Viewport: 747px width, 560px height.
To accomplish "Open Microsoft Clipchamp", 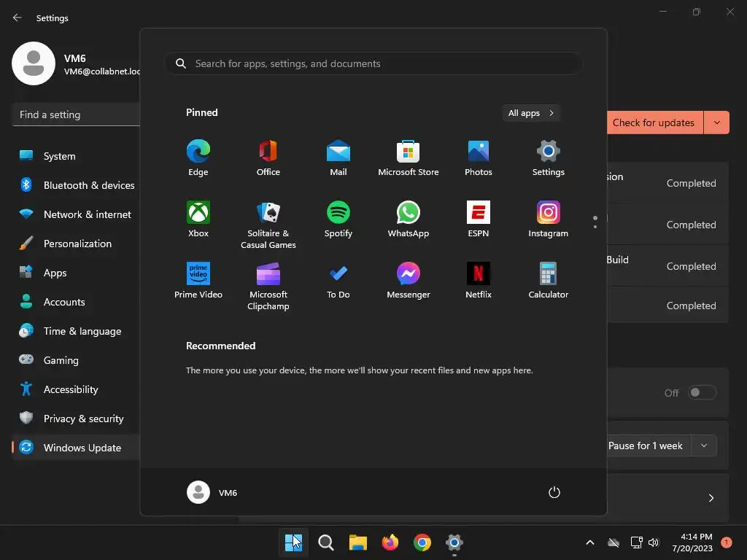I will 268,286.
